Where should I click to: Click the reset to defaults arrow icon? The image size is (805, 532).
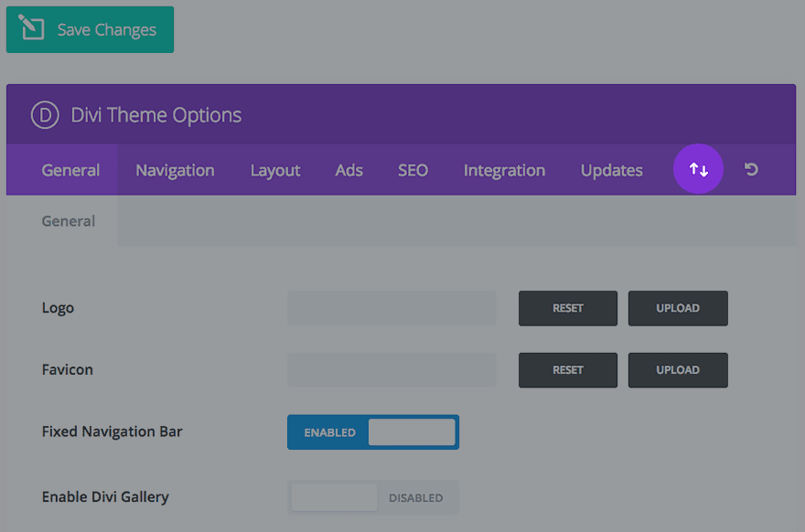[751, 170]
